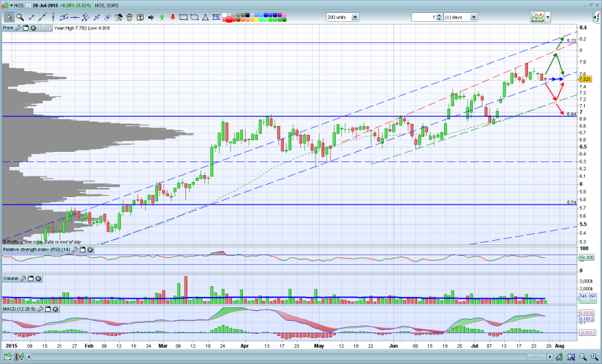The image size is (602, 364).
Task: Select the trash delete-objects tool
Action: (x=129, y=17)
